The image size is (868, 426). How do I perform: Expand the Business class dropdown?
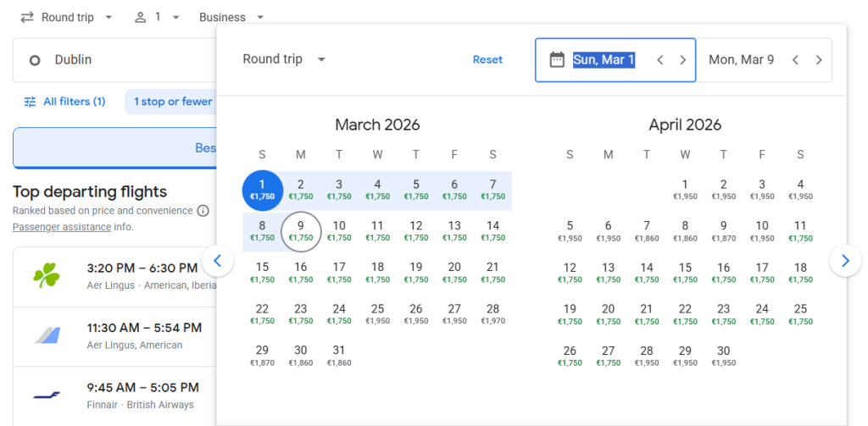[231, 17]
